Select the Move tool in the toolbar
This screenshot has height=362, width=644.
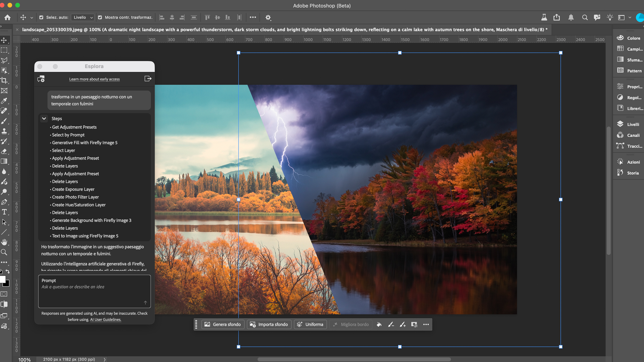click(4, 40)
